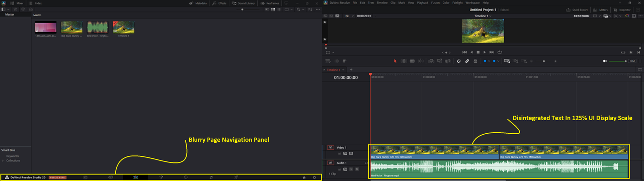The height and width of the screenshot is (181, 644).
Task: Open the Workspace menu
Action: (472, 3)
